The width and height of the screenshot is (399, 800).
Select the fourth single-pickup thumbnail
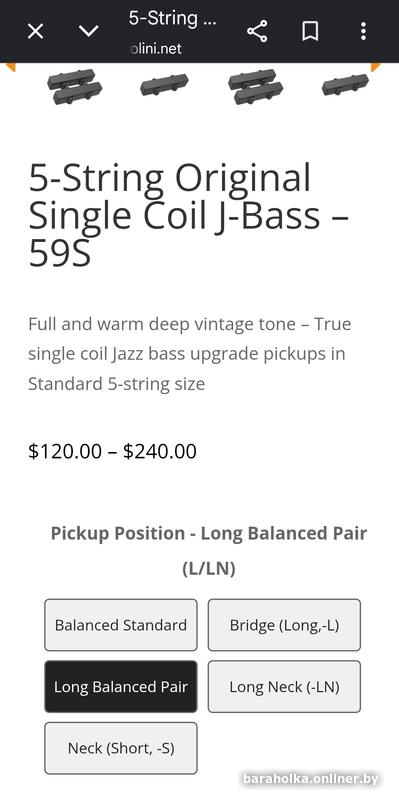click(x=345, y=85)
